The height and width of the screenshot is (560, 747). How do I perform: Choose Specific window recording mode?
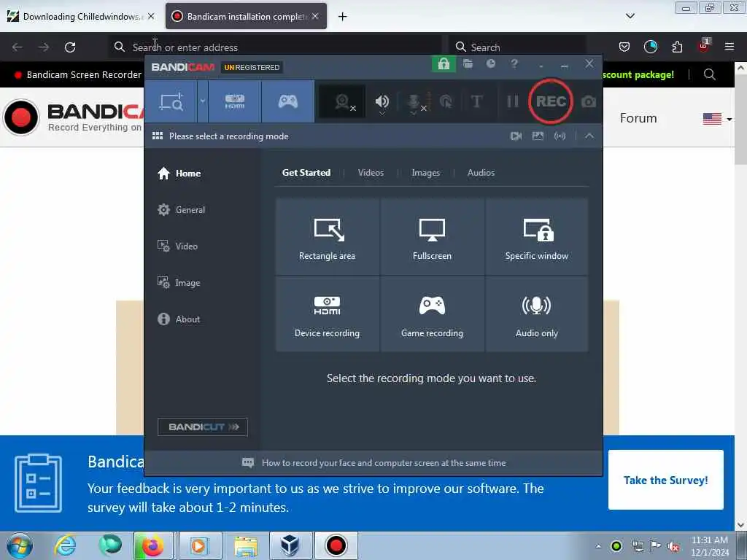537,237
